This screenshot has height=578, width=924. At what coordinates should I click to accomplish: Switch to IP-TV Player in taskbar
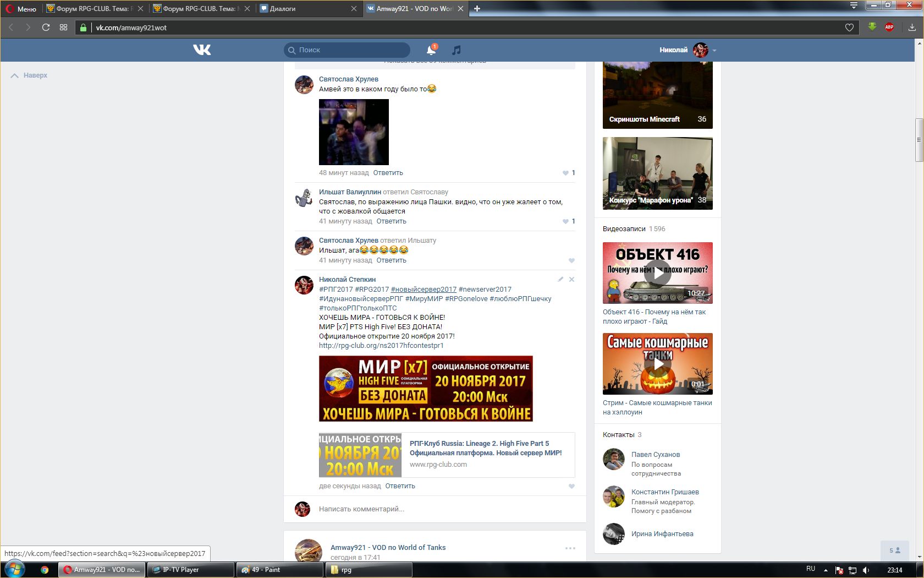point(191,570)
